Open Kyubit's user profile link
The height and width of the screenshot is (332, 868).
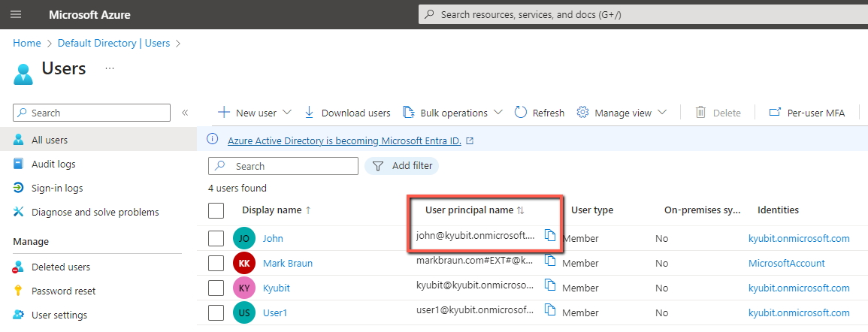277,288
